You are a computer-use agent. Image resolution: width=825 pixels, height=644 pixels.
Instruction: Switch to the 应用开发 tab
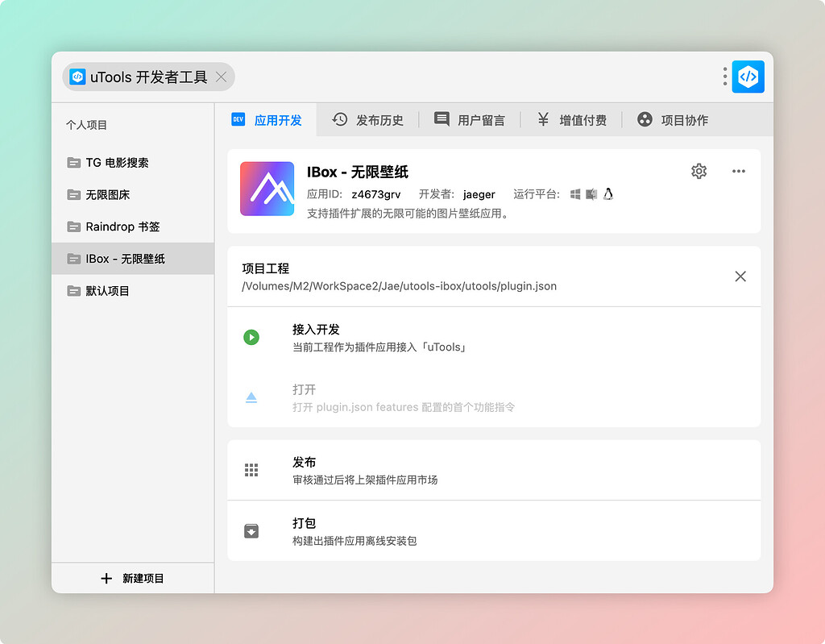(267, 120)
